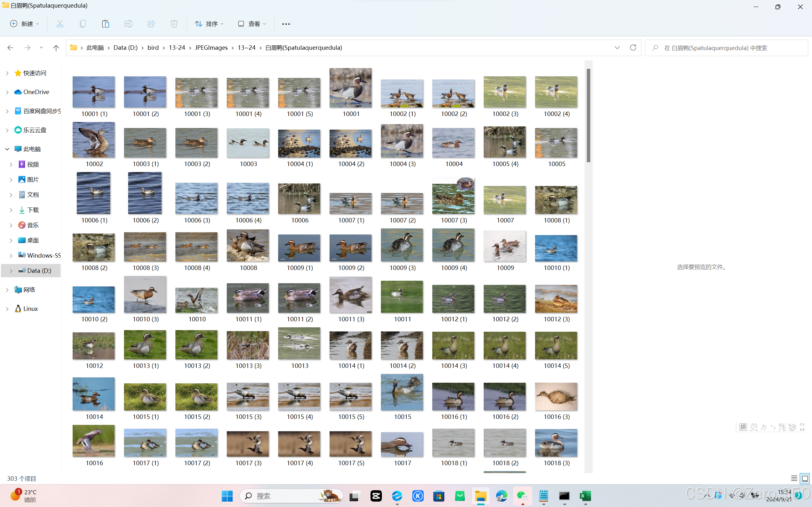Viewport: 812px width, 507px height.
Task: Click the Cut scissors icon in toolbar
Action: tap(60, 24)
